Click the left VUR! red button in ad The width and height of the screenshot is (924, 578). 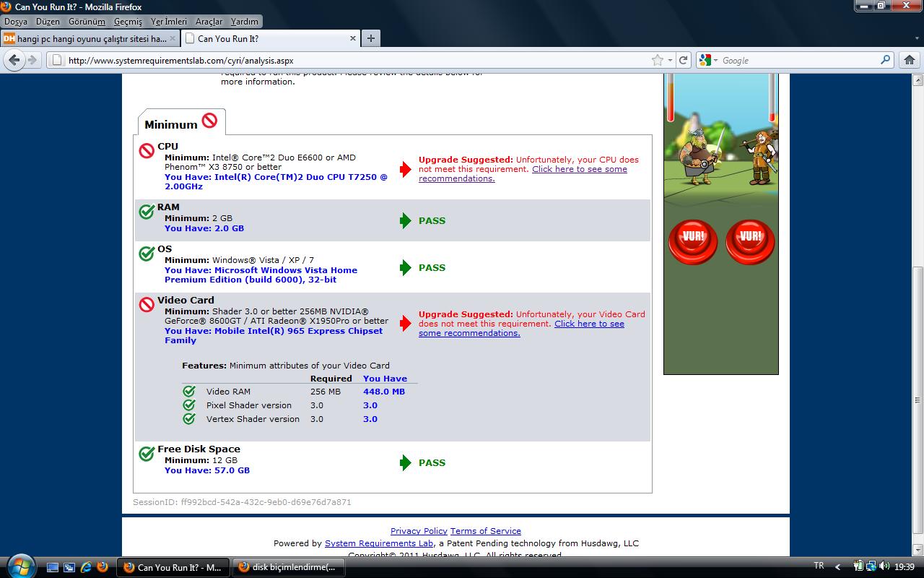coord(693,241)
